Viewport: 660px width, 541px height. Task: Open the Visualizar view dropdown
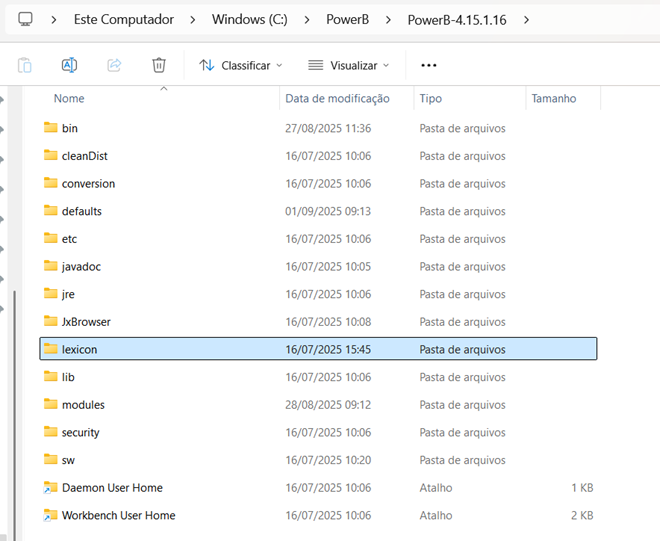tap(349, 66)
